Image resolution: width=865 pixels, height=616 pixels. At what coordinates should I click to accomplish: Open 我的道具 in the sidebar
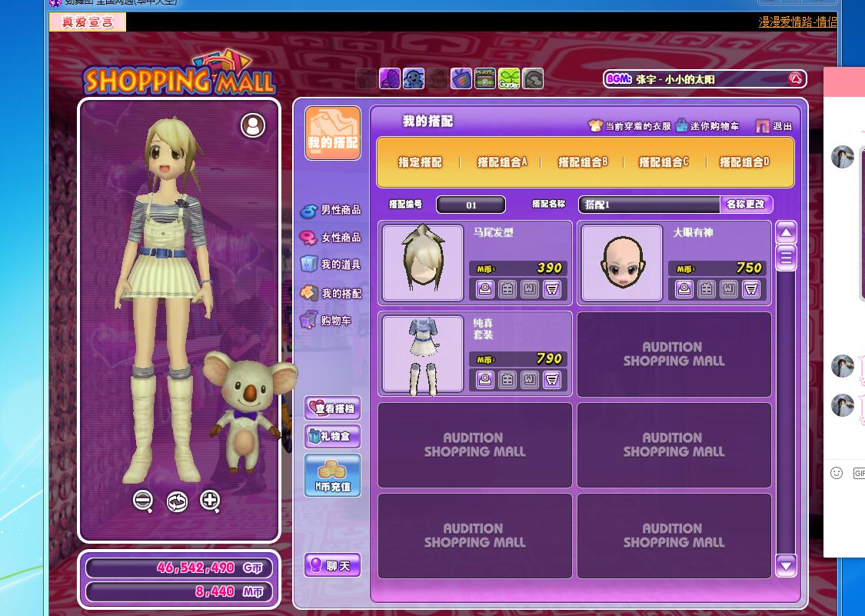click(331, 265)
